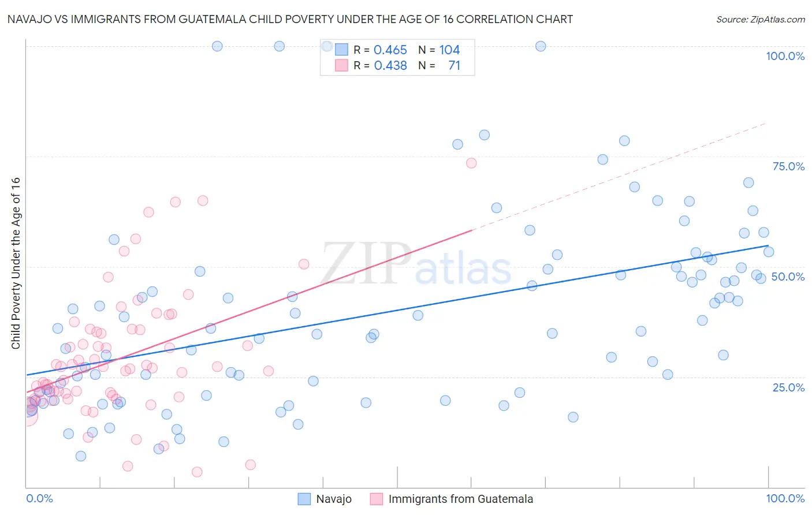The image size is (812, 515).
Task: Click the N = 104 value in legend
Action: 439,50
